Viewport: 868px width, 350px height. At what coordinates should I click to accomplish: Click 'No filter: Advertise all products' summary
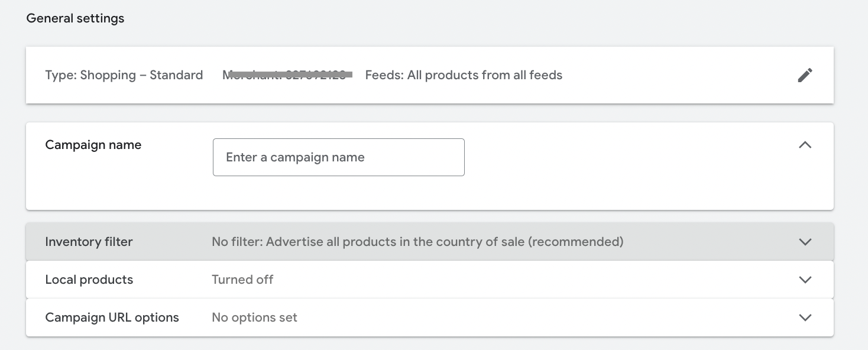[x=417, y=242]
